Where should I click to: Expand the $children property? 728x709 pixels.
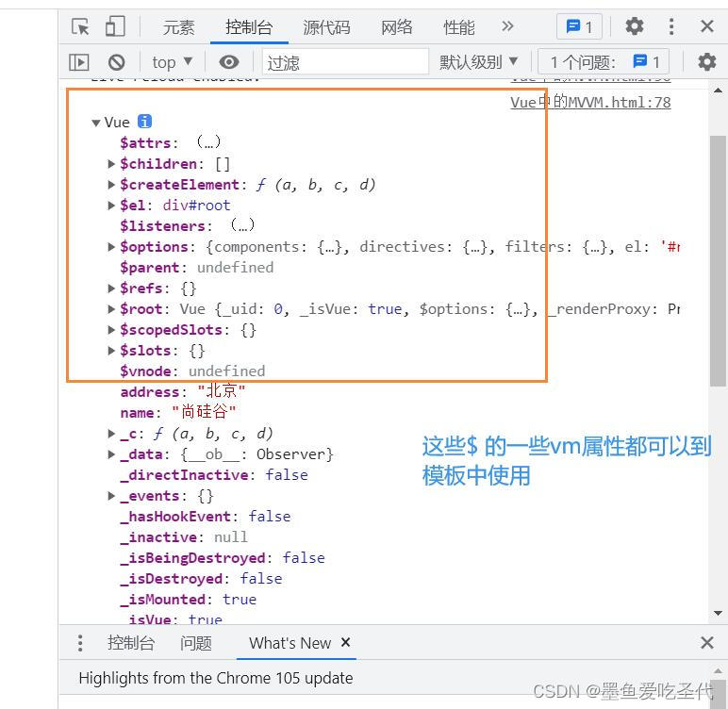pos(111,163)
